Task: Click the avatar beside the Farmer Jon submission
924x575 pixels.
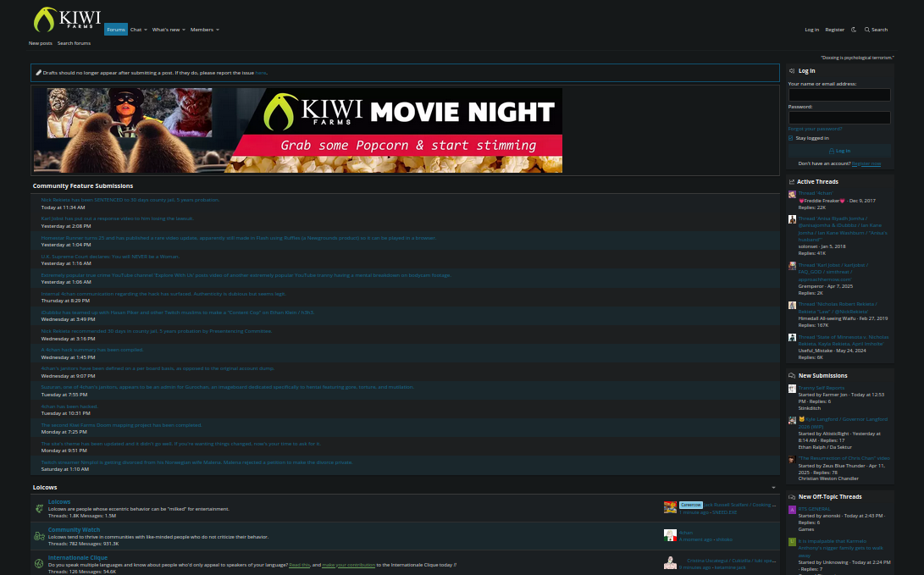Action: [792, 389]
